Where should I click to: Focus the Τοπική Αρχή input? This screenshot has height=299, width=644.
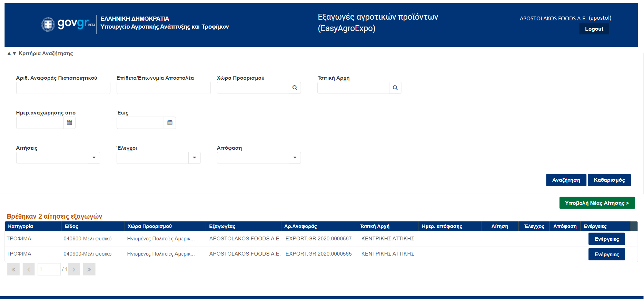pyautogui.click(x=353, y=88)
